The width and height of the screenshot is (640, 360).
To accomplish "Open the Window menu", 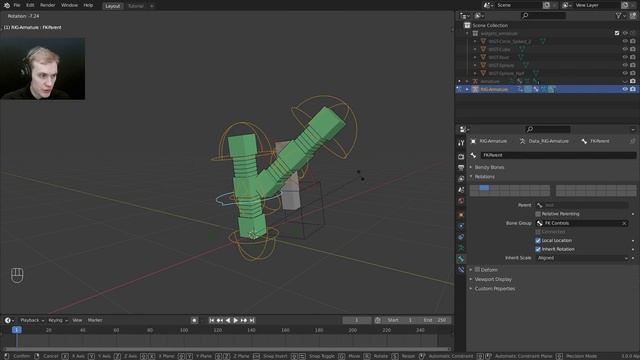I will click(x=69, y=5).
